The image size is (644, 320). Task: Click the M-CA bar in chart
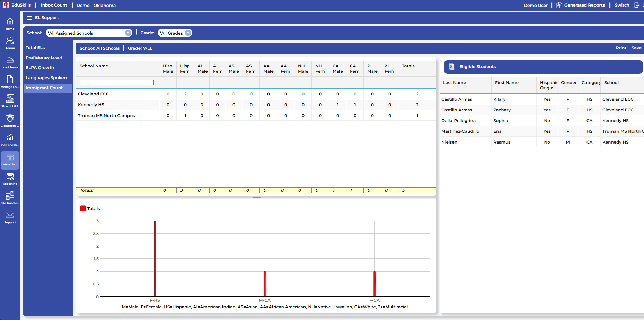pos(265,284)
